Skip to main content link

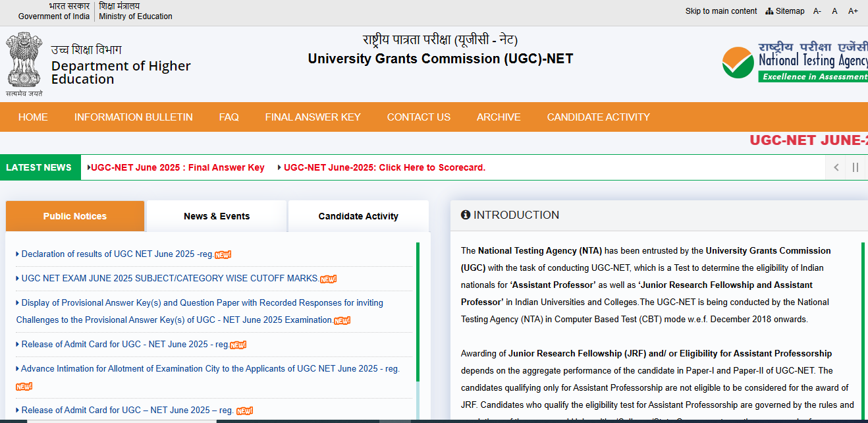[721, 11]
